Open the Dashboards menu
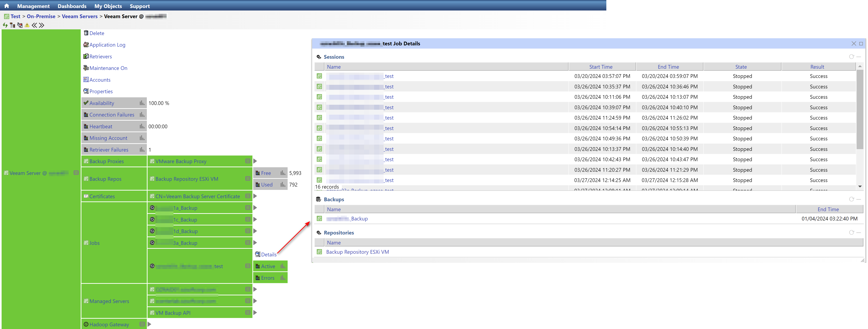868x329 pixels. point(72,6)
